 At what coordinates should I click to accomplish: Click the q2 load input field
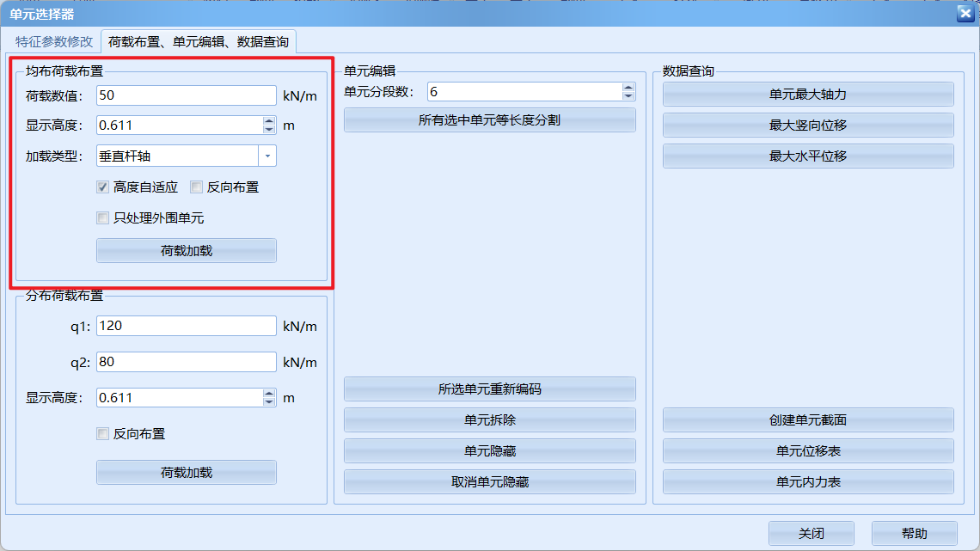point(186,362)
